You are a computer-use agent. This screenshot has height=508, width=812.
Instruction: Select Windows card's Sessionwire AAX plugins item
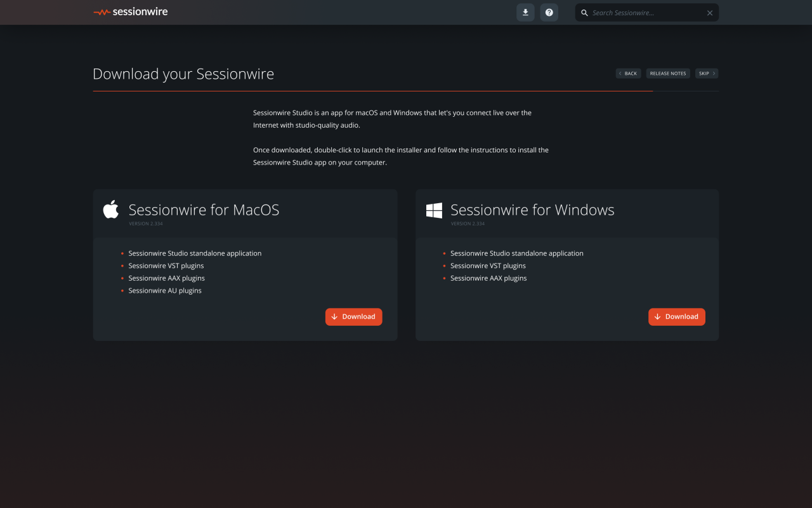[488, 278]
